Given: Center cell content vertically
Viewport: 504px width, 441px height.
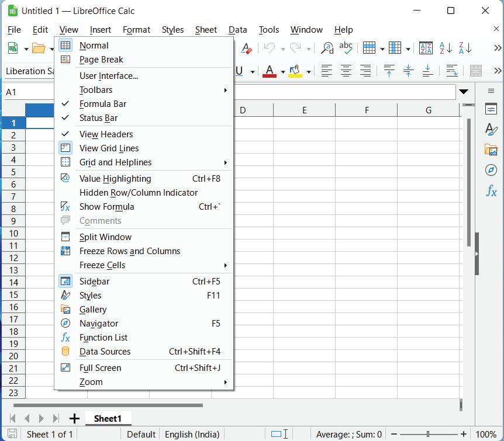Looking at the screenshot, I should click(x=409, y=71).
